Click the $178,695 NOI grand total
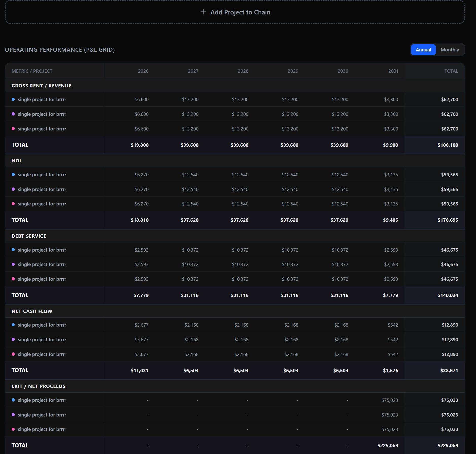 448,220
